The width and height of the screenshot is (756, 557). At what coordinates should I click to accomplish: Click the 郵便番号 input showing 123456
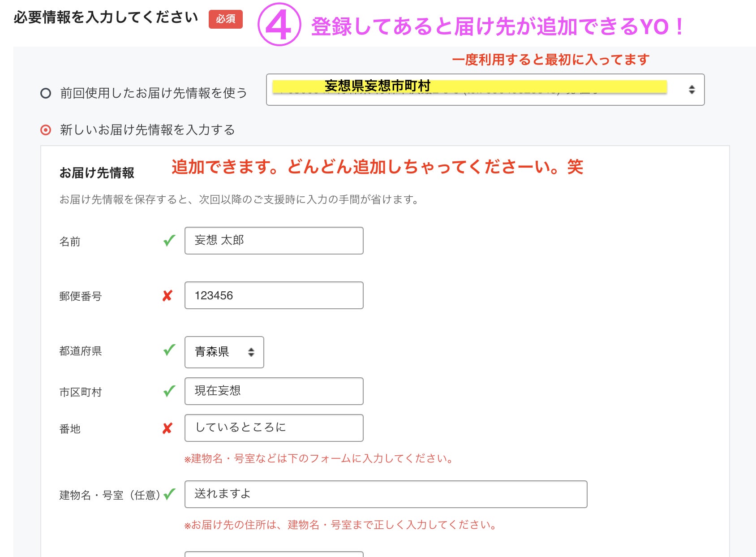pyautogui.click(x=274, y=295)
